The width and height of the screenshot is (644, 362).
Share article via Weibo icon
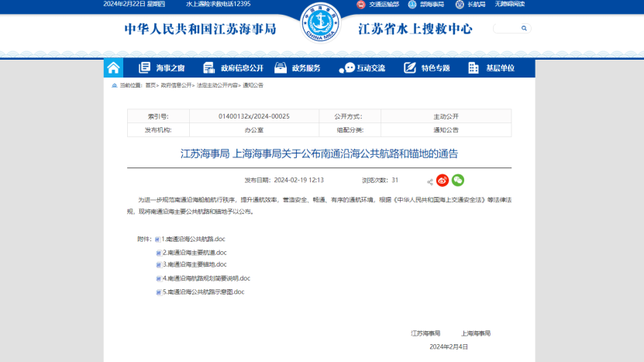coord(443,181)
